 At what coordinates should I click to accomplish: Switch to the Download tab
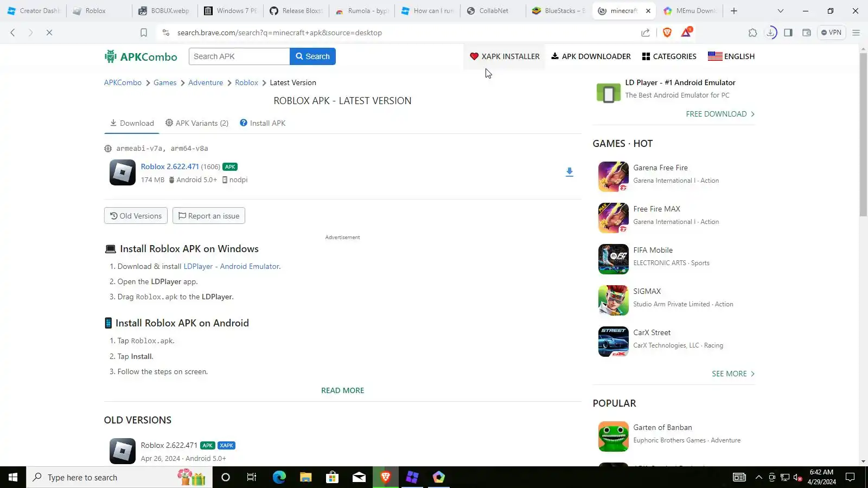click(132, 123)
